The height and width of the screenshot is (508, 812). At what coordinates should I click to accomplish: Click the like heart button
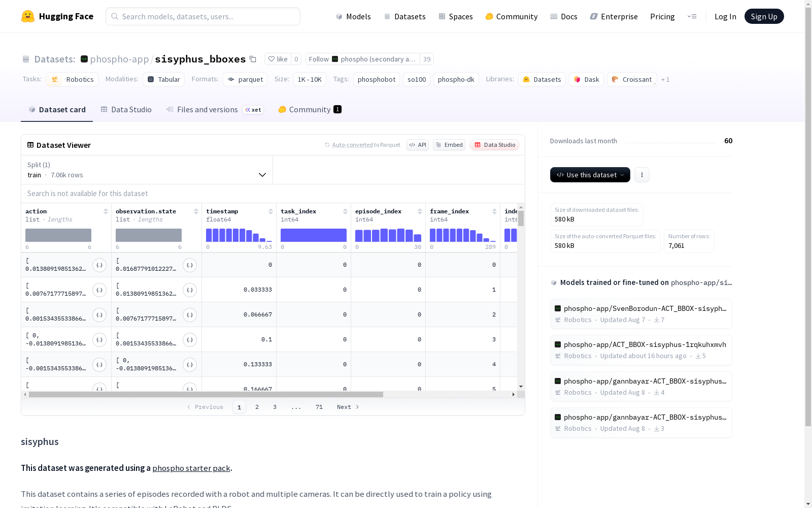click(x=278, y=59)
